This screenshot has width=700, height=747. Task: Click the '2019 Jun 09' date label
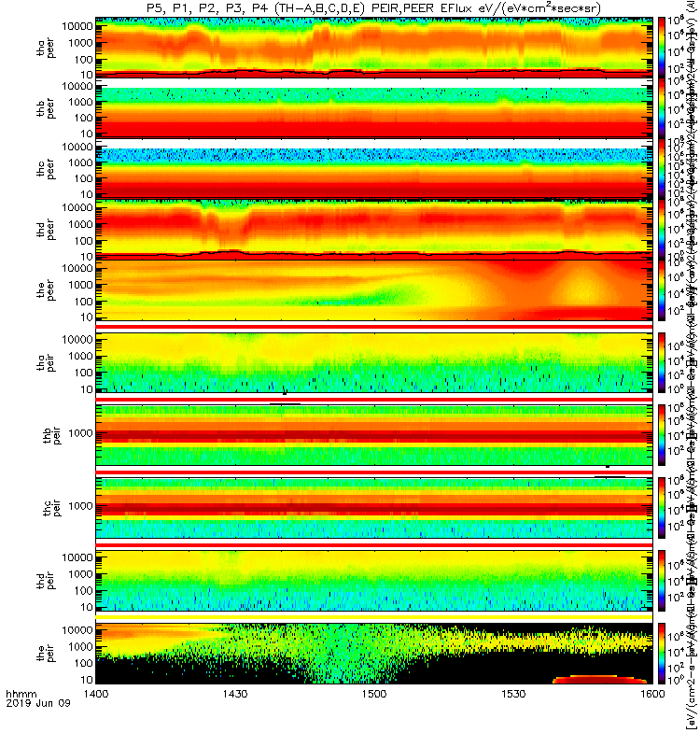tap(38, 703)
